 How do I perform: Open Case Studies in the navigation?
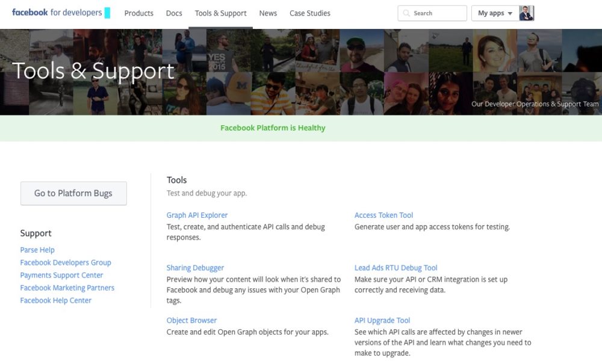pos(310,13)
